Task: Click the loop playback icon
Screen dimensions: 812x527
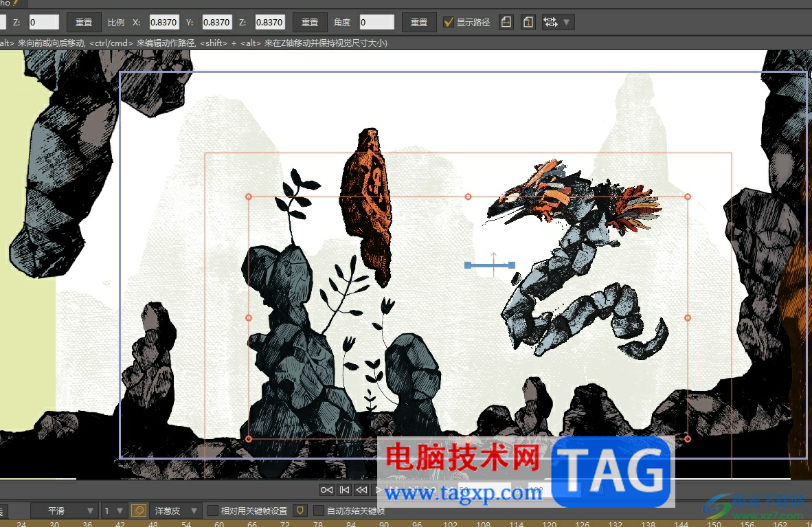Action: pos(327,490)
